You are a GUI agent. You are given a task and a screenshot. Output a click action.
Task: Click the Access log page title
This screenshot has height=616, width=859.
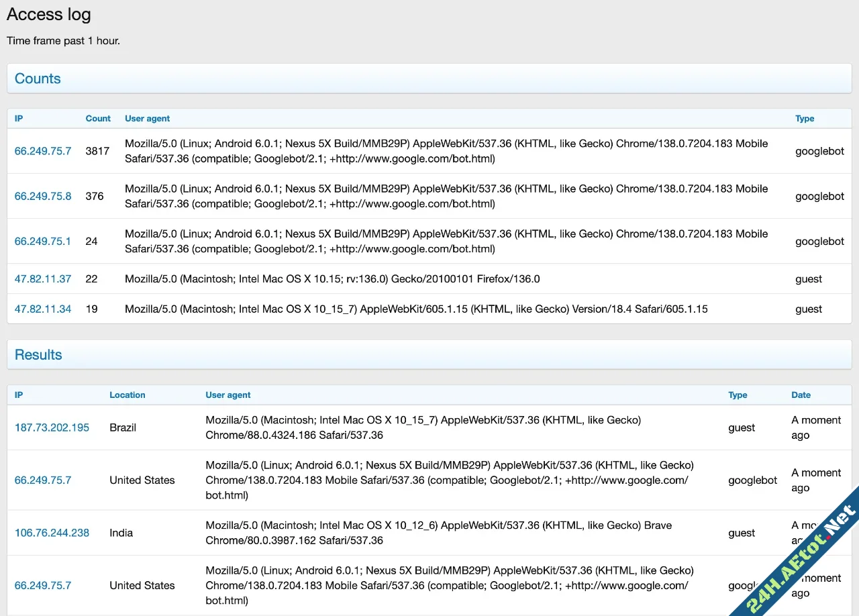click(x=48, y=14)
